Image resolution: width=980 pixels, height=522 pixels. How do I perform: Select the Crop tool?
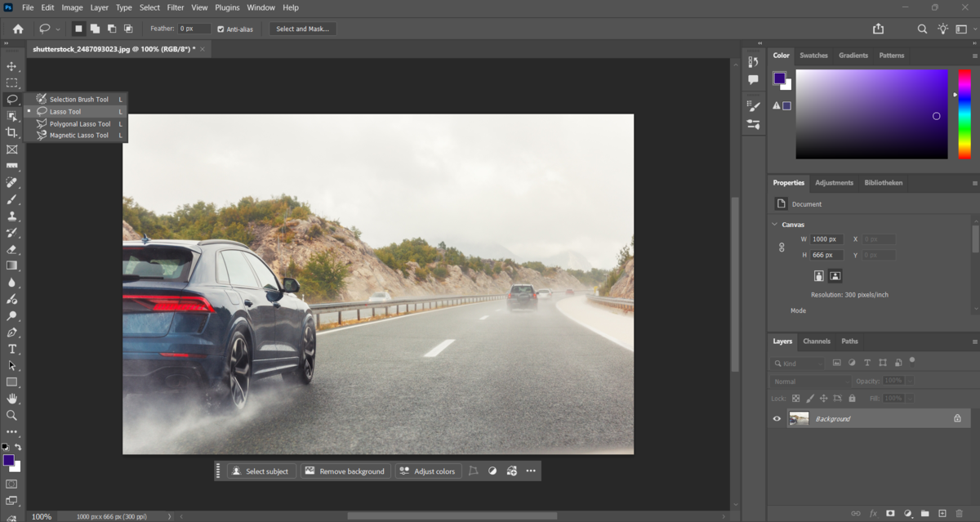click(x=11, y=132)
